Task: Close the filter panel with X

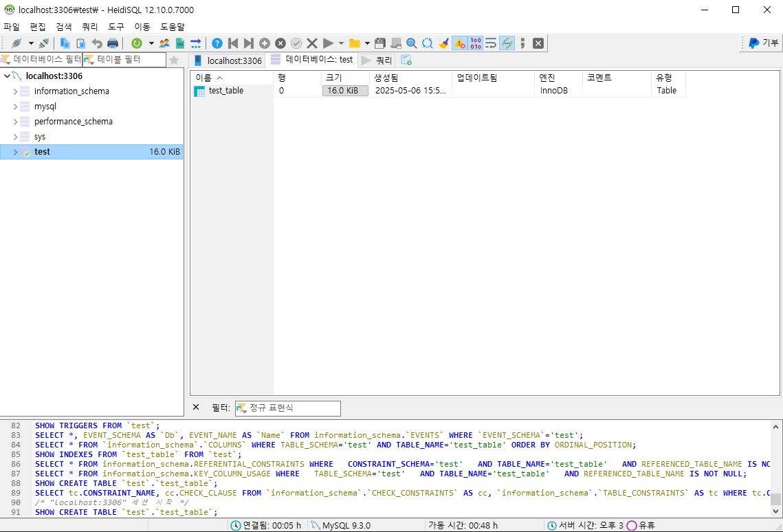Action: coord(196,407)
